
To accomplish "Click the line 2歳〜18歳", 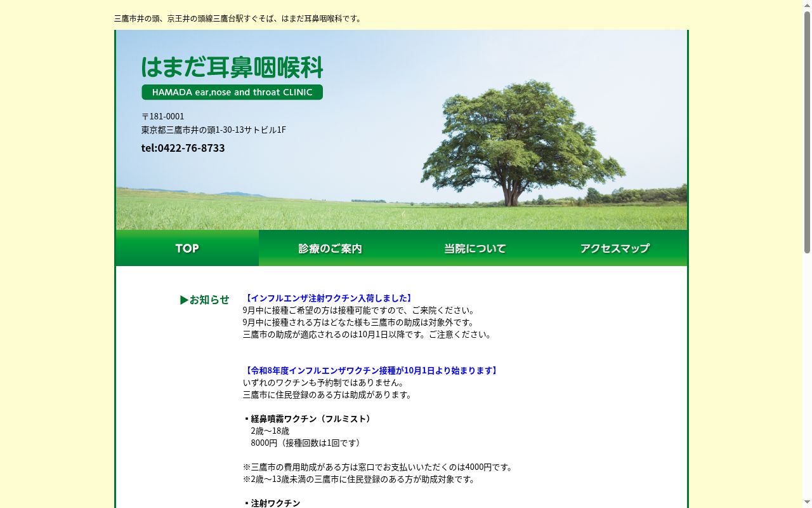I will point(270,431).
